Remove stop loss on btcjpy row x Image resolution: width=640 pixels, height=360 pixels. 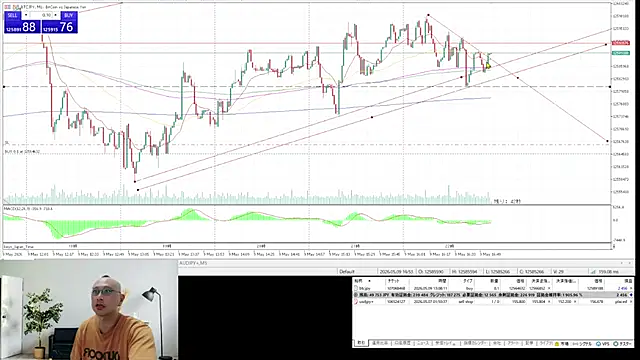coord(549,288)
